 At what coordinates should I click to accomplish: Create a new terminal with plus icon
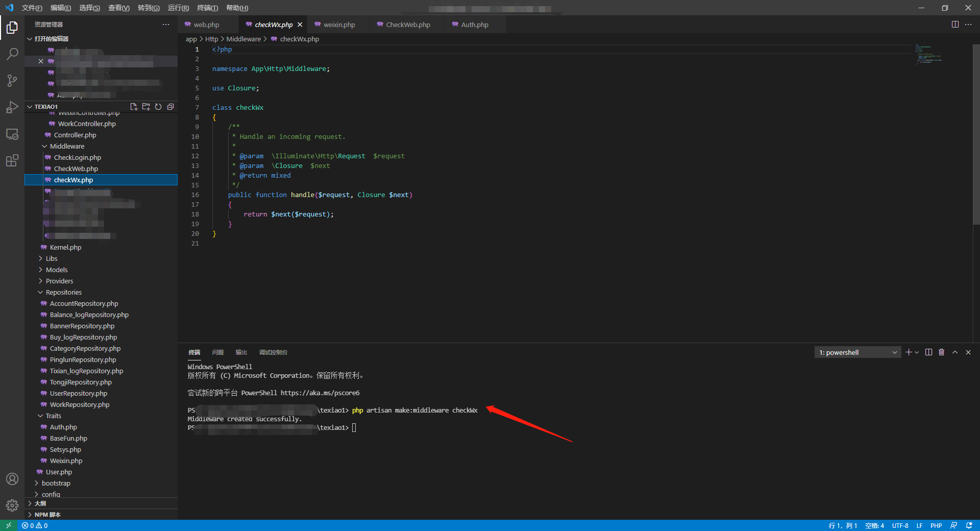click(909, 352)
